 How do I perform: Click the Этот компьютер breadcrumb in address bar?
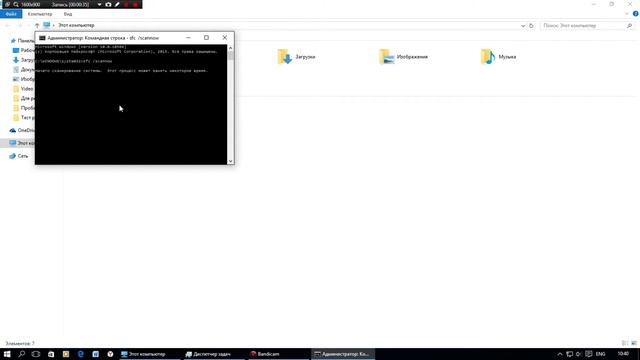[x=76, y=25]
